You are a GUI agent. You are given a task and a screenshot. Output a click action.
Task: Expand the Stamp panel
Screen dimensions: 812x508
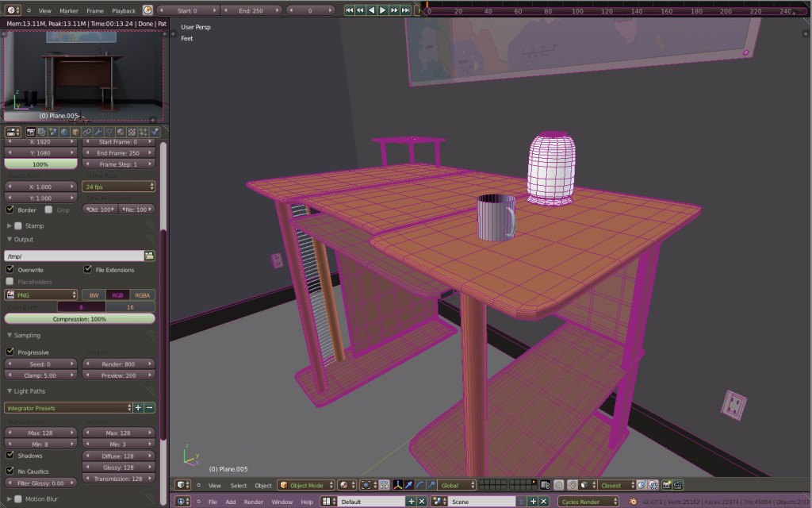pos(22,225)
